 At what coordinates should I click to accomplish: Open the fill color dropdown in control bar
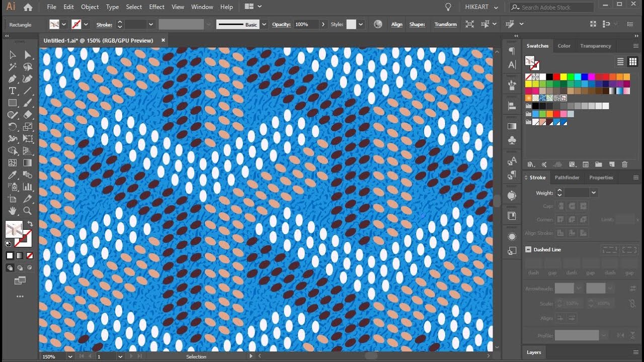click(x=64, y=24)
